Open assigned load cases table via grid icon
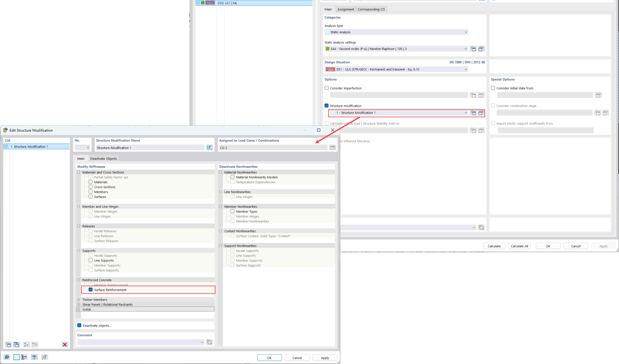The width and height of the screenshot is (619, 364). click(x=332, y=148)
